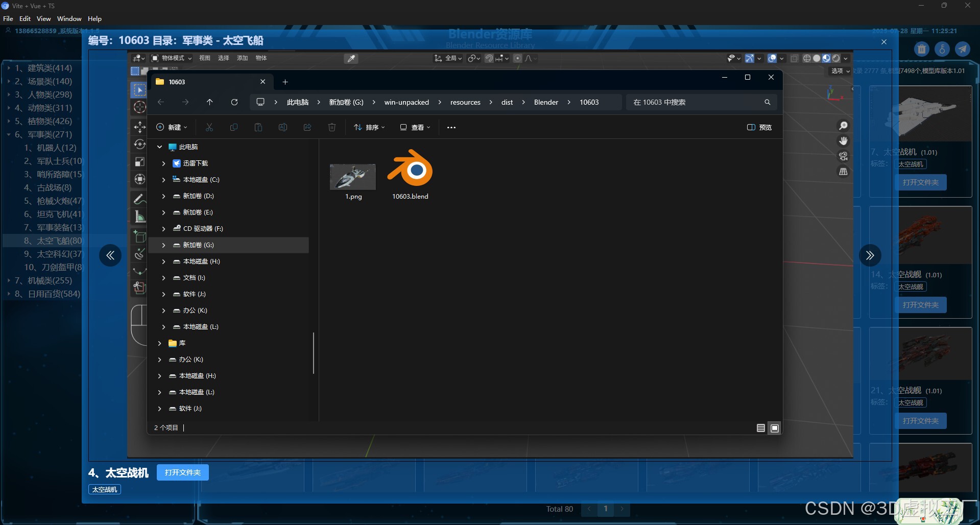The height and width of the screenshot is (525, 980).
Task: Select the Blender annotate pencil tool
Action: (139, 199)
